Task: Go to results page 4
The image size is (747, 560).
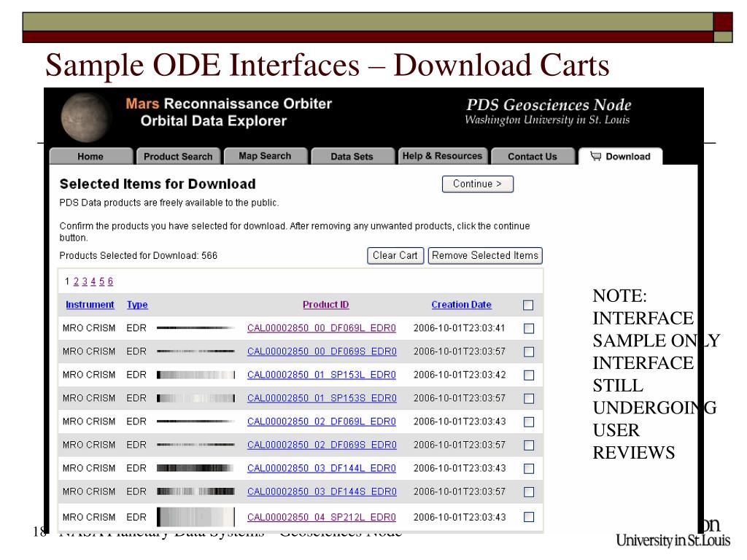Action: tap(93, 281)
